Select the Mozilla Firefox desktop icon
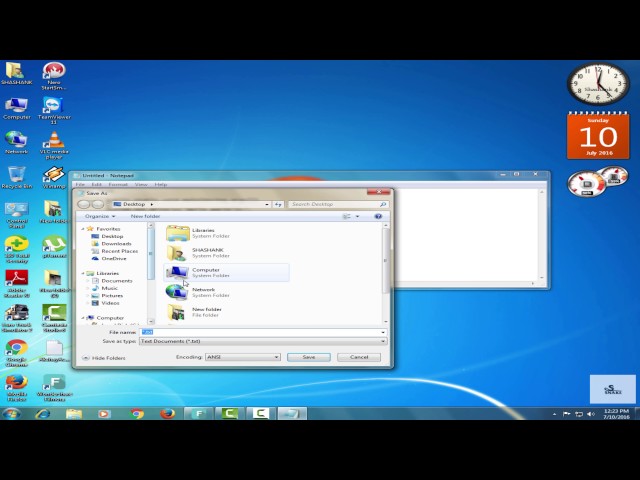The height and width of the screenshot is (480, 640). click(16, 388)
